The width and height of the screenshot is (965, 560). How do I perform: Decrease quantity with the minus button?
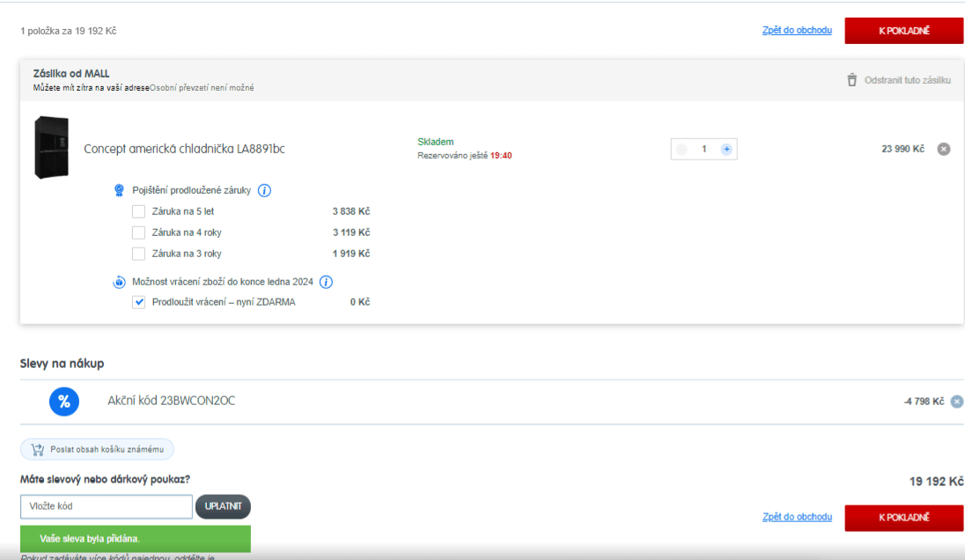coord(681,150)
